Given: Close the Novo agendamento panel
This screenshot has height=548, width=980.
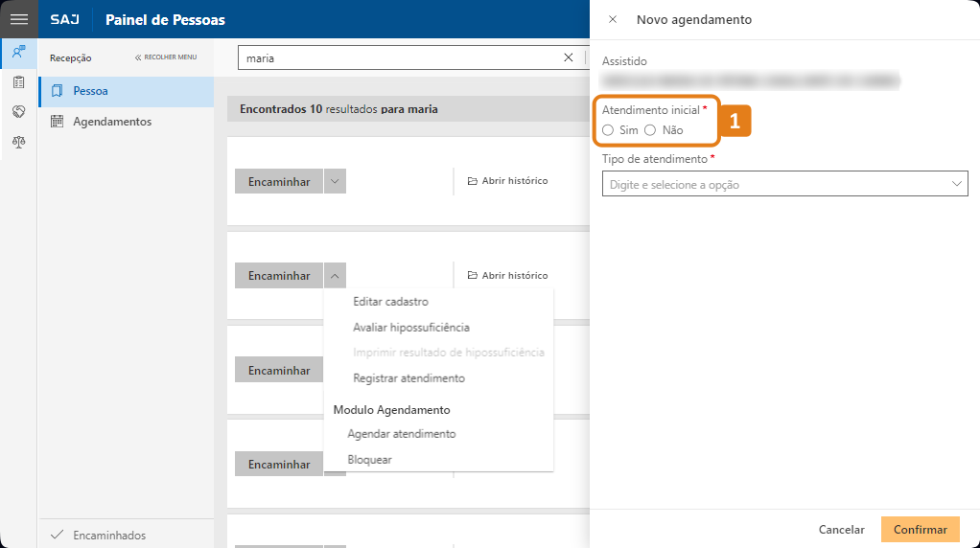Looking at the screenshot, I should (613, 19).
